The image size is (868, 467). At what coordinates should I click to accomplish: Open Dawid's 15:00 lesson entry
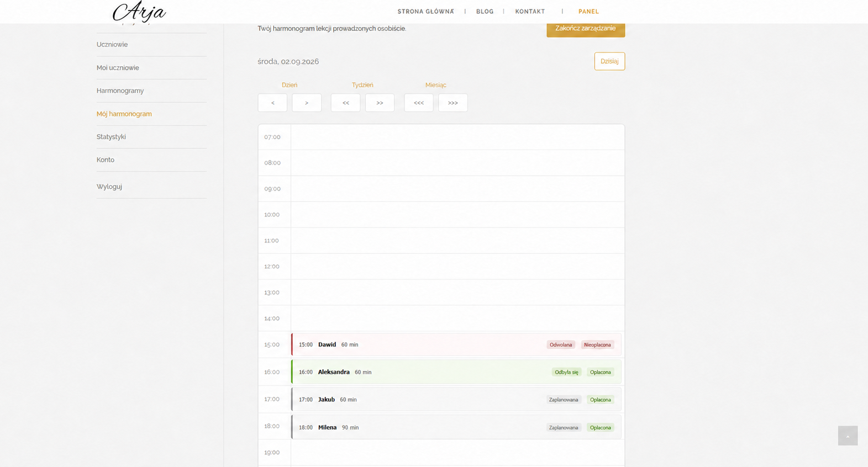point(456,344)
